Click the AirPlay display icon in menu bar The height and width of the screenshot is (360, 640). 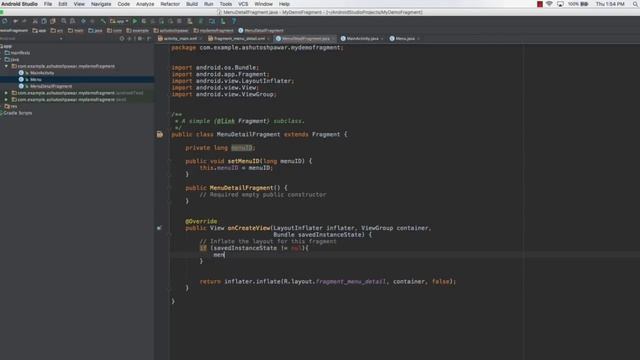pos(560,4)
